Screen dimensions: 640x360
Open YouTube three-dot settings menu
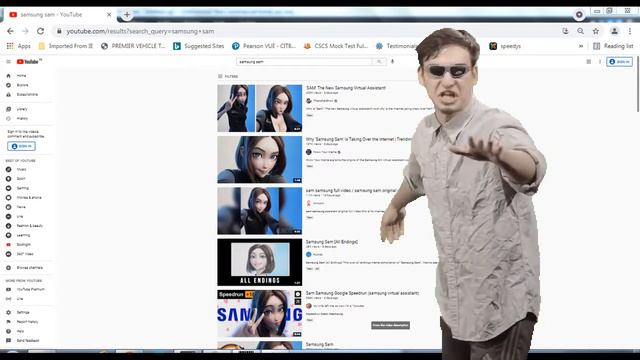click(x=600, y=62)
